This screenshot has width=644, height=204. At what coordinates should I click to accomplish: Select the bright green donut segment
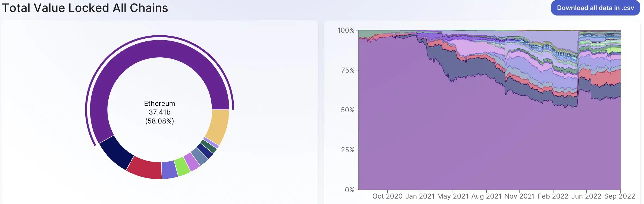pyautogui.click(x=182, y=166)
